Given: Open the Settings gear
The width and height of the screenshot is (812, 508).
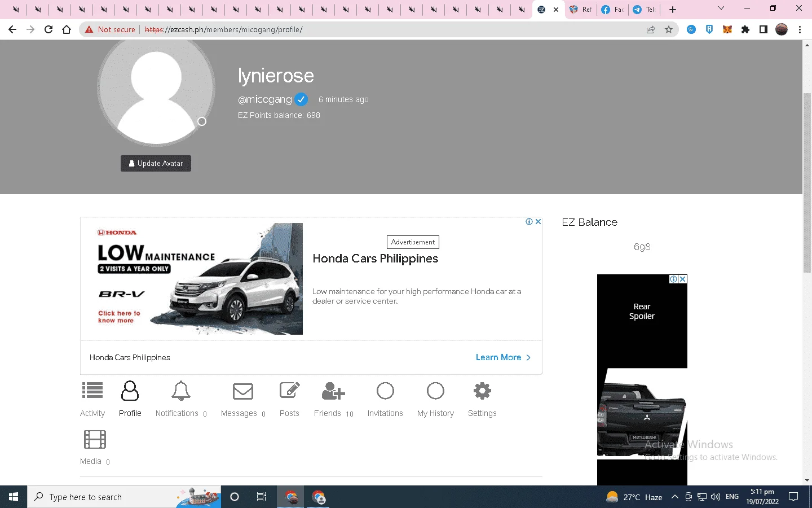Looking at the screenshot, I should (x=482, y=391).
